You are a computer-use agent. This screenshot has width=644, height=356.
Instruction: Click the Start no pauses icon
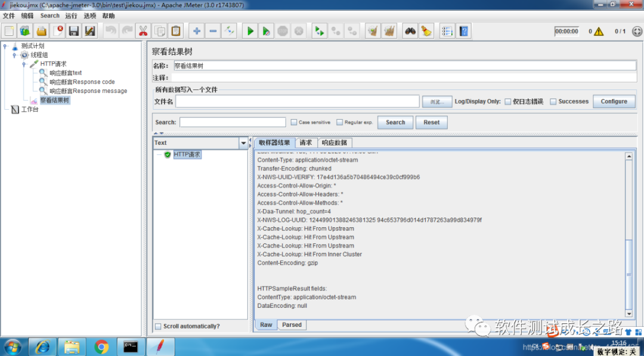click(x=266, y=31)
